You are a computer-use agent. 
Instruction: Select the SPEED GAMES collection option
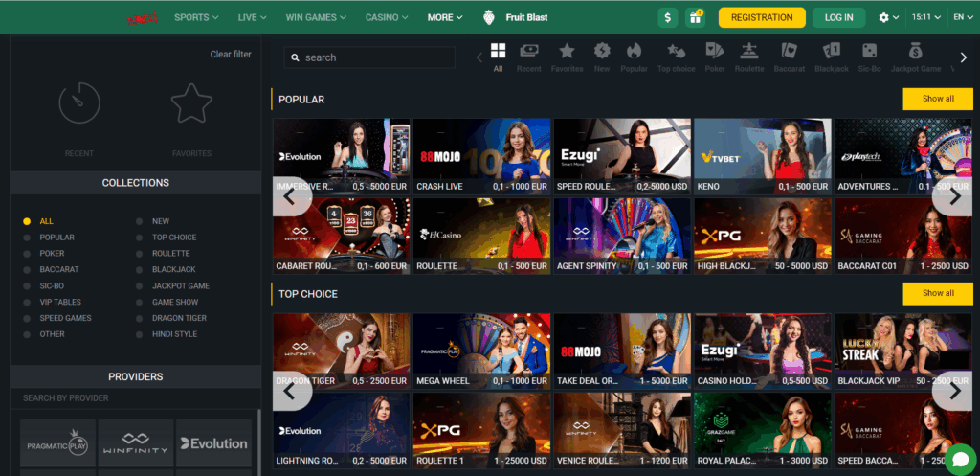[57, 318]
